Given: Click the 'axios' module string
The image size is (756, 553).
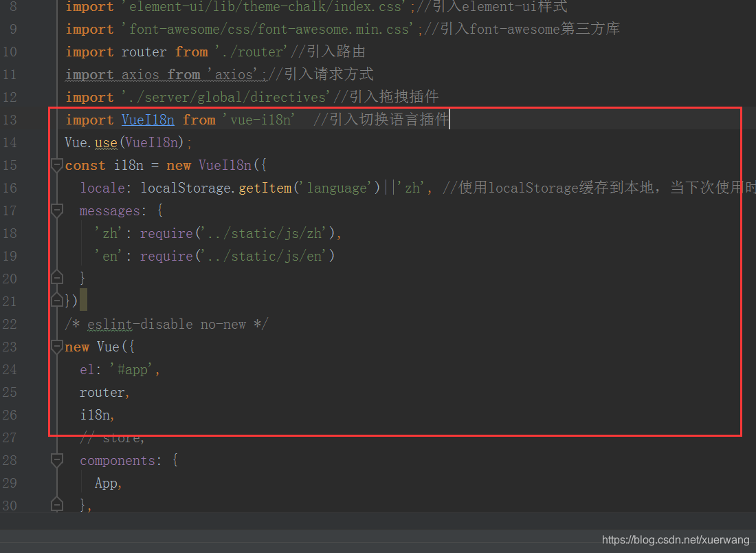Looking at the screenshot, I should [234, 74].
